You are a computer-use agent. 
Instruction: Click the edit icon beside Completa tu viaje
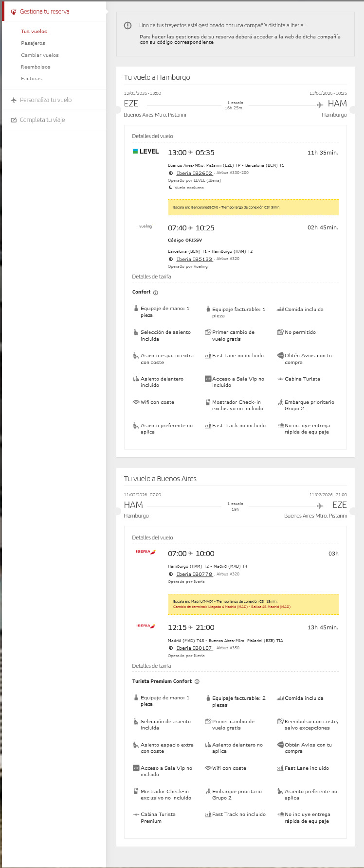tap(14, 120)
